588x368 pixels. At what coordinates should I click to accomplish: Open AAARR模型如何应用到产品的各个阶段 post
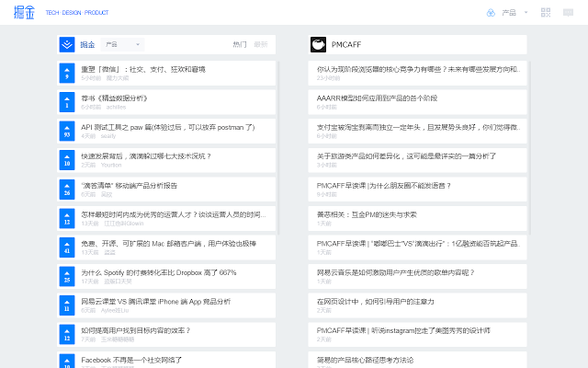coord(377,98)
